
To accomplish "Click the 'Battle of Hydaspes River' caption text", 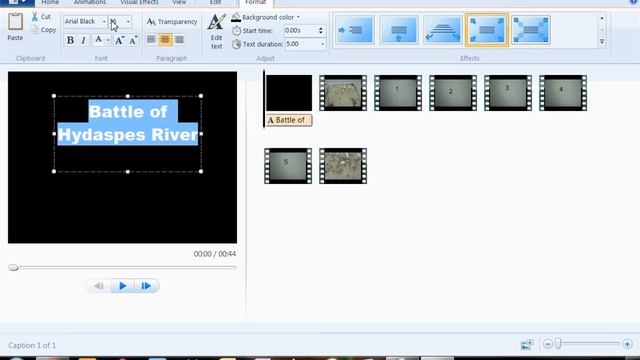I will pyautogui.click(x=128, y=123).
